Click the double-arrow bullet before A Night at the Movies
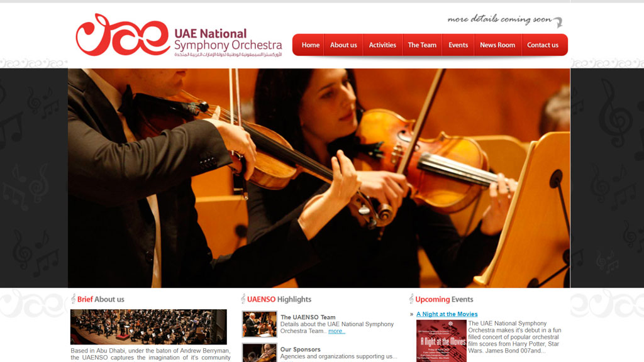 coord(411,314)
